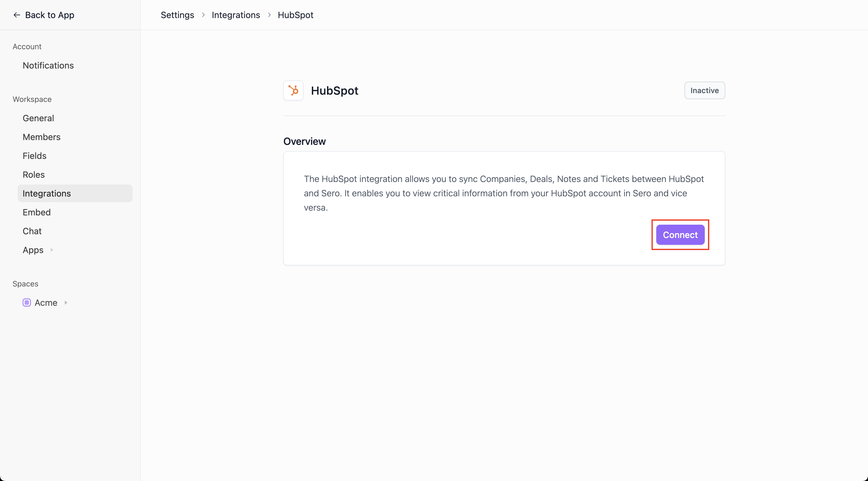868x481 pixels.
Task: Open the Embed settings section
Action: pos(36,212)
